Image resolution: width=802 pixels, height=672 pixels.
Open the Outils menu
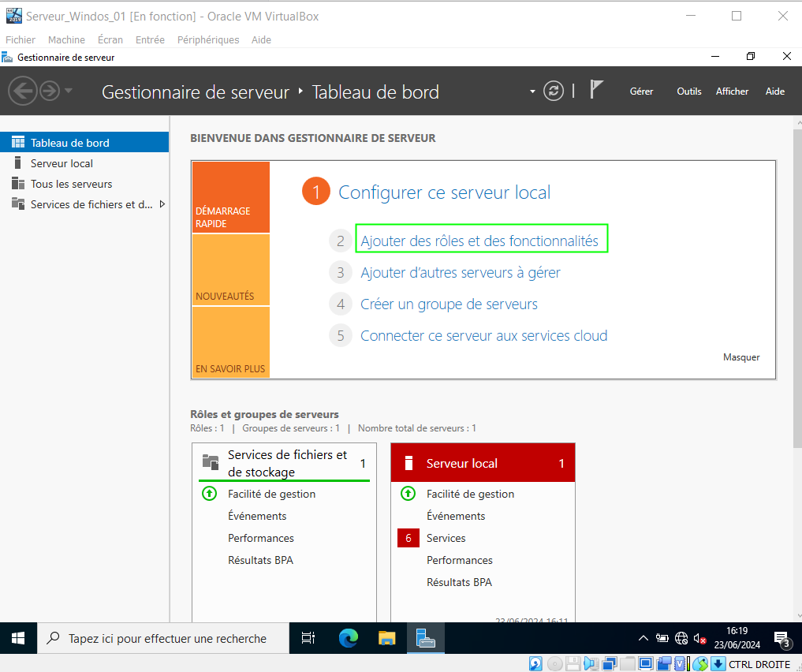coord(688,91)
